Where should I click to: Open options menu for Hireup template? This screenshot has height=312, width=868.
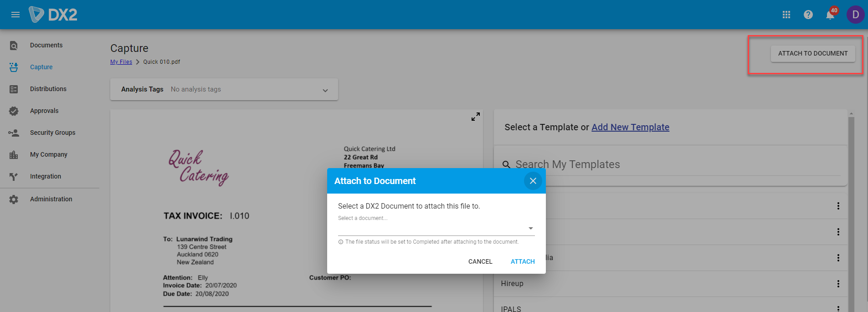click(x=838, y=284)
